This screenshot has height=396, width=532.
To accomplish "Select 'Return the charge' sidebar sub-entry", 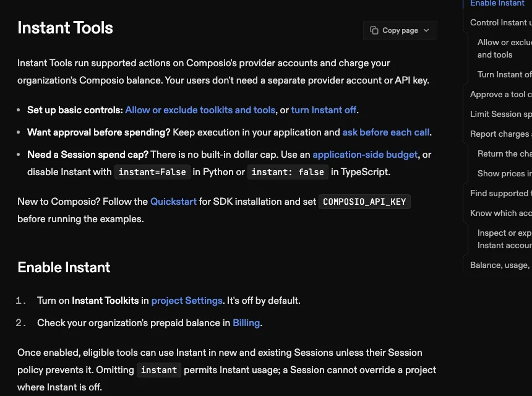I will tap(505, 153).
